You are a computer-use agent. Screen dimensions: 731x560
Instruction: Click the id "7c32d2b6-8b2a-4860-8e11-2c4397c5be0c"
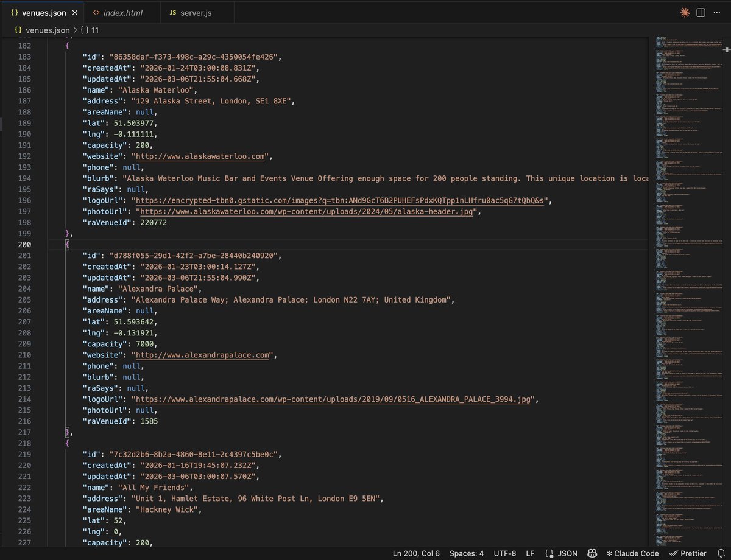coord(194,454)
